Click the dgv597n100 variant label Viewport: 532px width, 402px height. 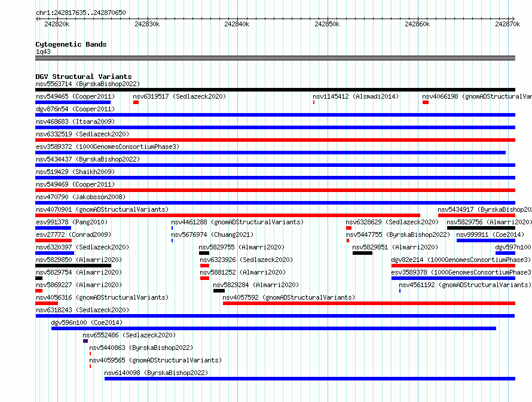pos(513,247)
